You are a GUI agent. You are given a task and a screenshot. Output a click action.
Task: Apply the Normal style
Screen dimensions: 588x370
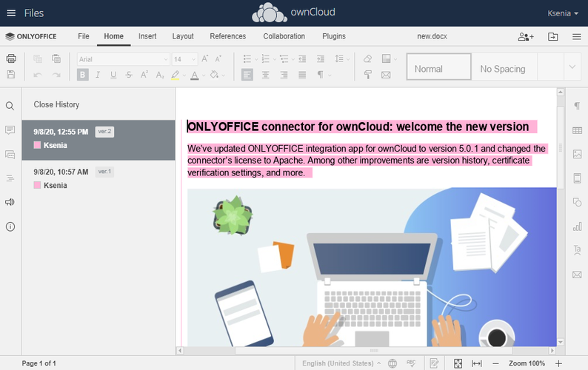pyautogui.click(x=438, y=67)
